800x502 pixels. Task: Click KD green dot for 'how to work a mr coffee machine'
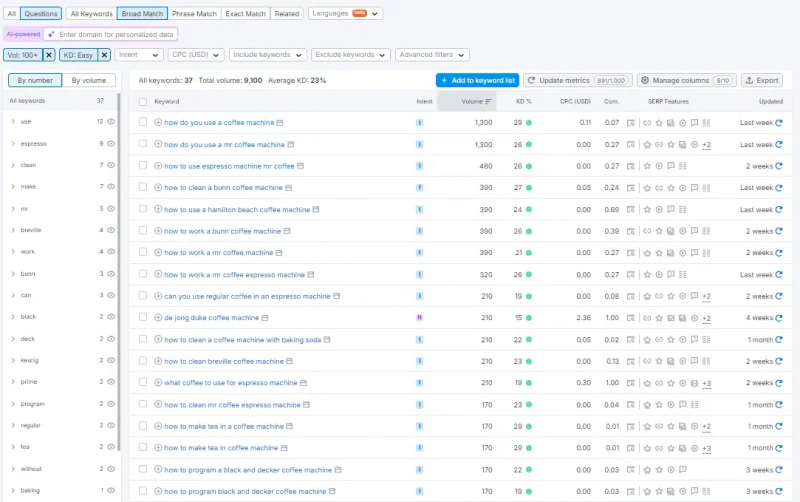(529, 253)
